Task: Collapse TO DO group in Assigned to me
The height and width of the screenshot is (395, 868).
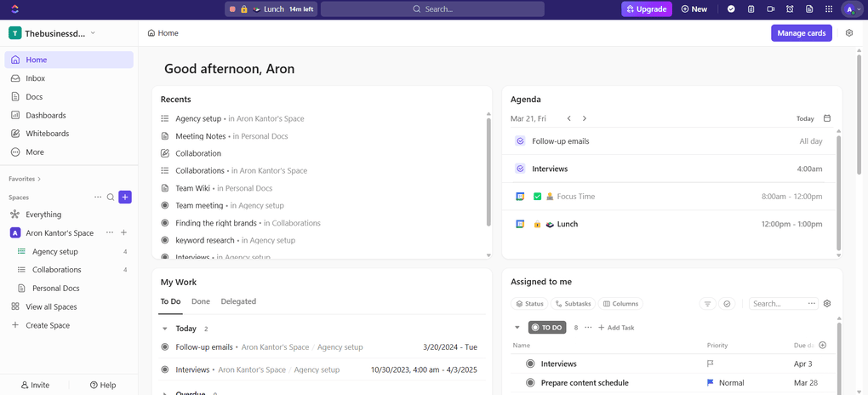Action: [x=517, y=328]
